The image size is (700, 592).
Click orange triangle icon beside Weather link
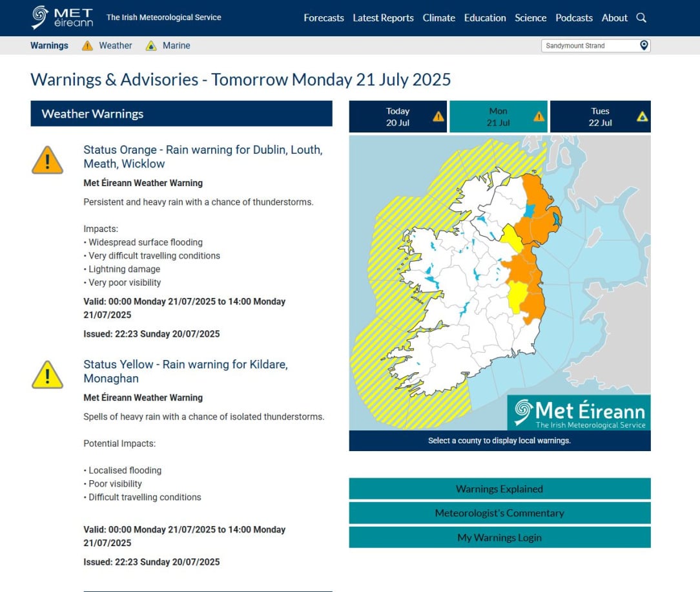point(88,46)
